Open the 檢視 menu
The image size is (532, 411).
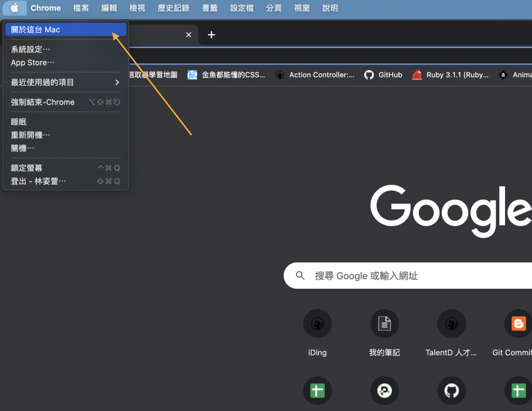pyautogui.click(x=137, y=8)
